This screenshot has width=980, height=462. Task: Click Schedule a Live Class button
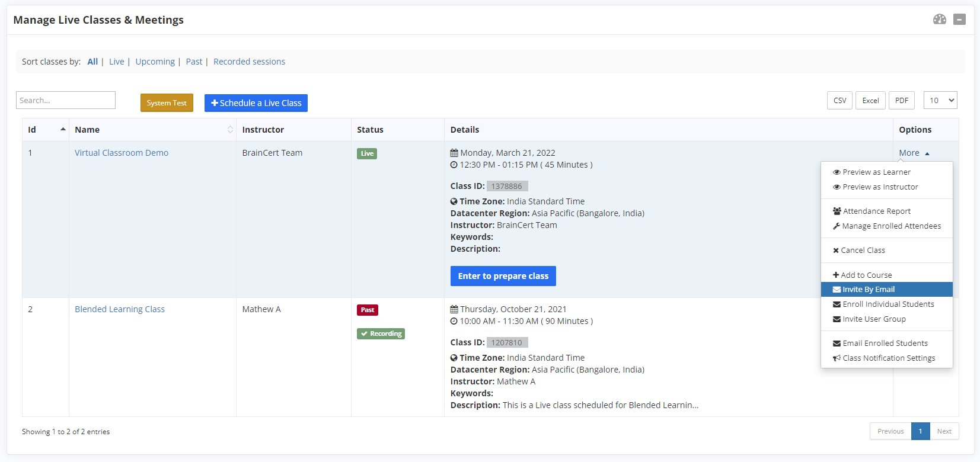256,103
